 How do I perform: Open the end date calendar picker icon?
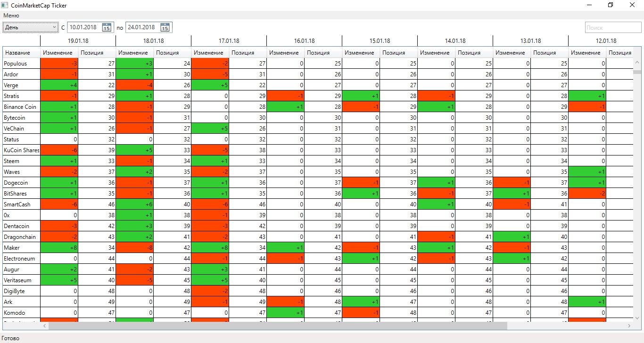[165, 27]
